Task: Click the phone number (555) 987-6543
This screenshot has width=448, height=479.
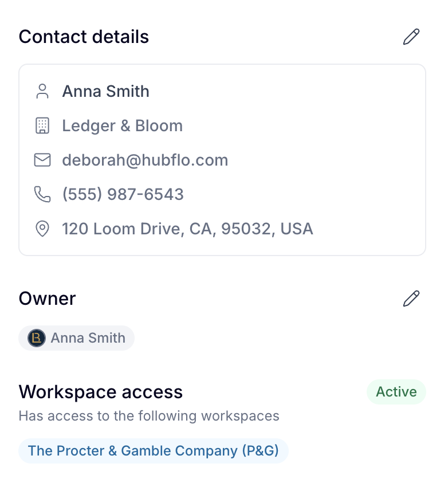Action: coord(123,194)
